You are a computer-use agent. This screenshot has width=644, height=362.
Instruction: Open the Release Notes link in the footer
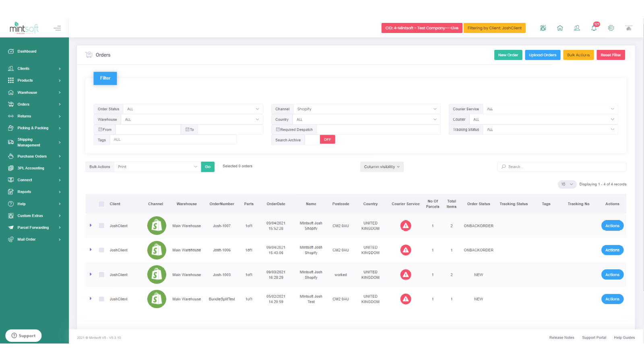561,337
